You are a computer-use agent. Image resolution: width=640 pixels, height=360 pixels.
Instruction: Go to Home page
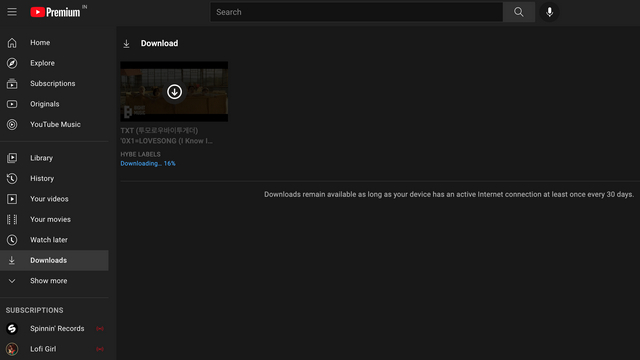[x=54, y=42]
